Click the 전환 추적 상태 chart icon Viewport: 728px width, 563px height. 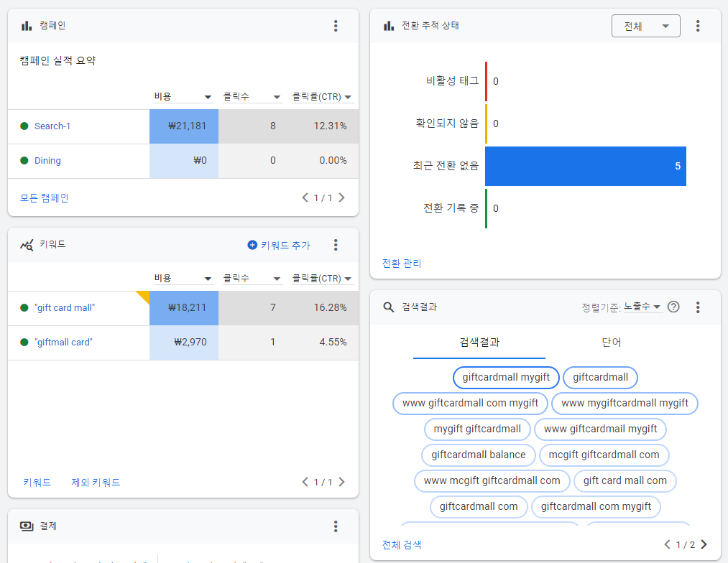[388, 25]
